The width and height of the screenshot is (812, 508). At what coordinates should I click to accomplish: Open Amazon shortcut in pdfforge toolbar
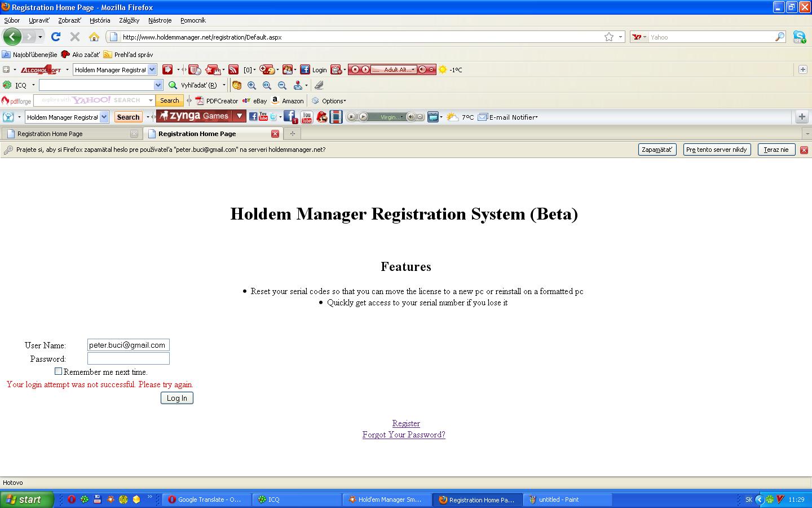click(287, 101)
